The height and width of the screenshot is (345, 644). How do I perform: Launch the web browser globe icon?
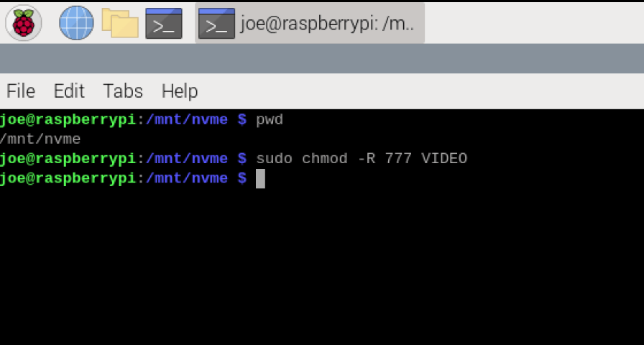76,23
